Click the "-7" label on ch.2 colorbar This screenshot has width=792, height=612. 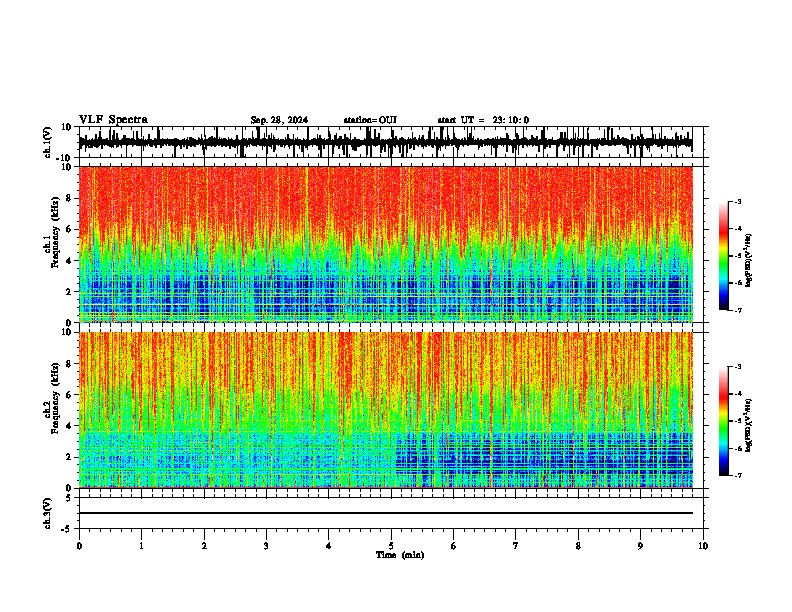coord(737,475)
